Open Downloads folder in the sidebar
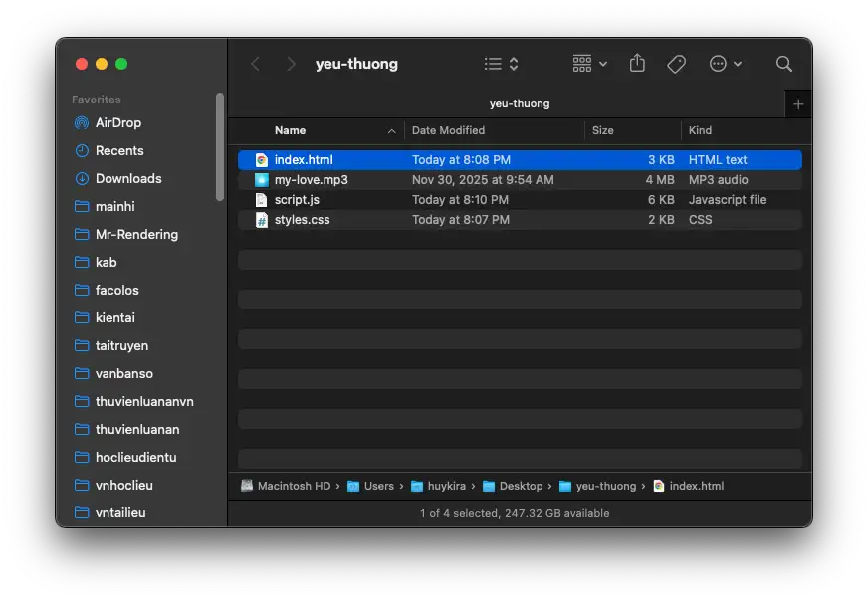The image size is (868, 601). [x=127, y=179]
